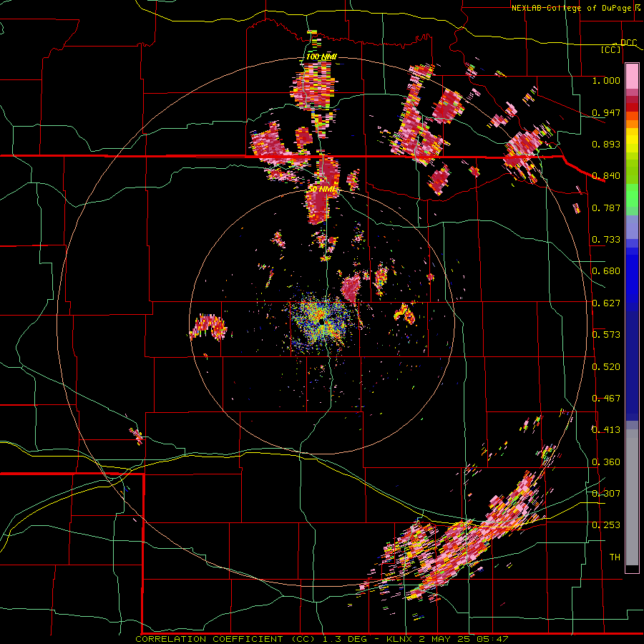Click the 100 NMI range ring label
The image size is (644, 644).
click(x=321, y=57)
